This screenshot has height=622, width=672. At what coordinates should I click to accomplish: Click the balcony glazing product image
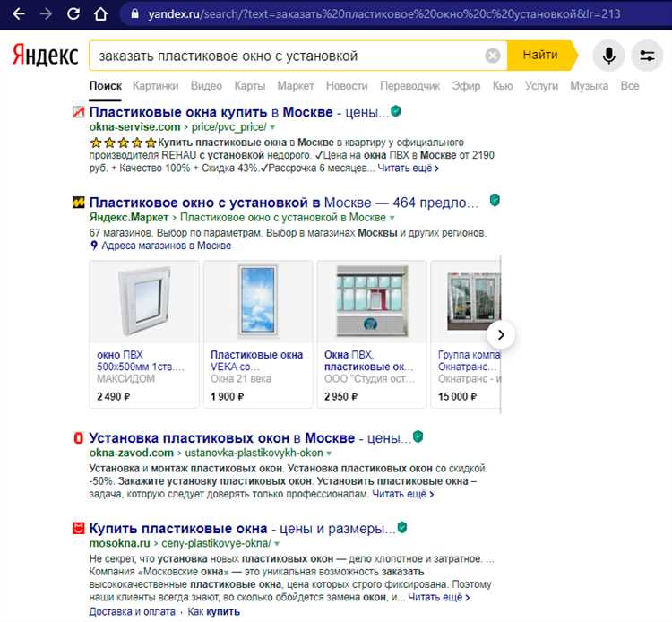[x=372, y=301]
